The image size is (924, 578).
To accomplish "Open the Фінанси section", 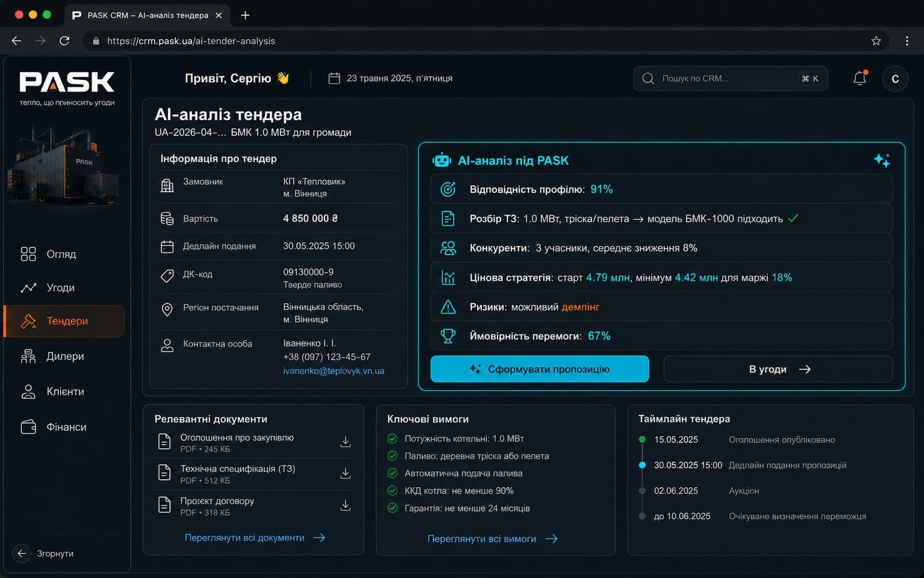I will (x=64, y=427).
